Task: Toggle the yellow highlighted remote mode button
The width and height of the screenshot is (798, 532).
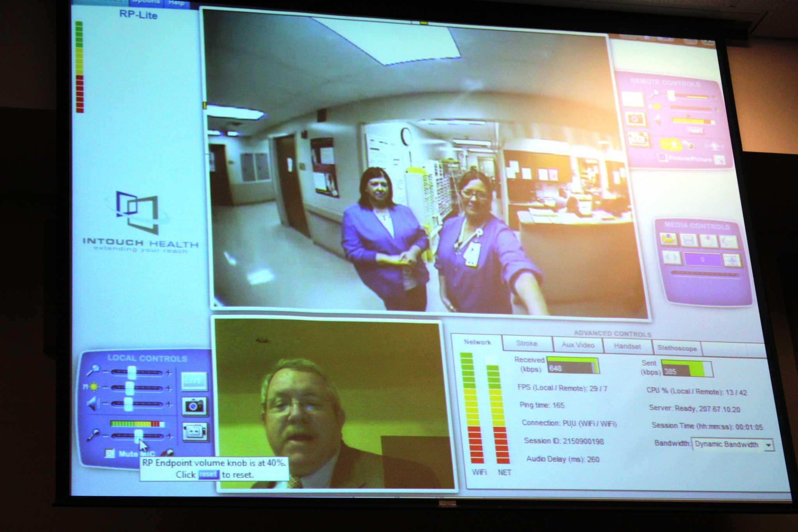Action: 671,145
